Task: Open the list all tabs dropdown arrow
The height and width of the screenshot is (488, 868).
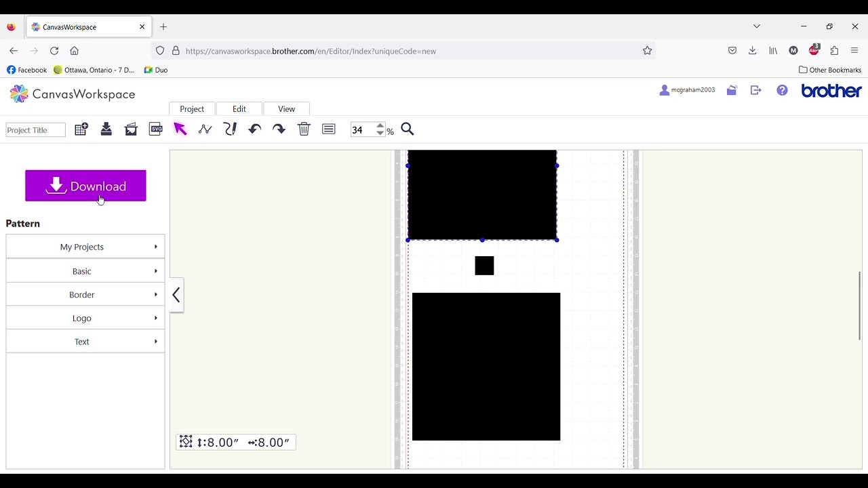Action: point(757,26)
